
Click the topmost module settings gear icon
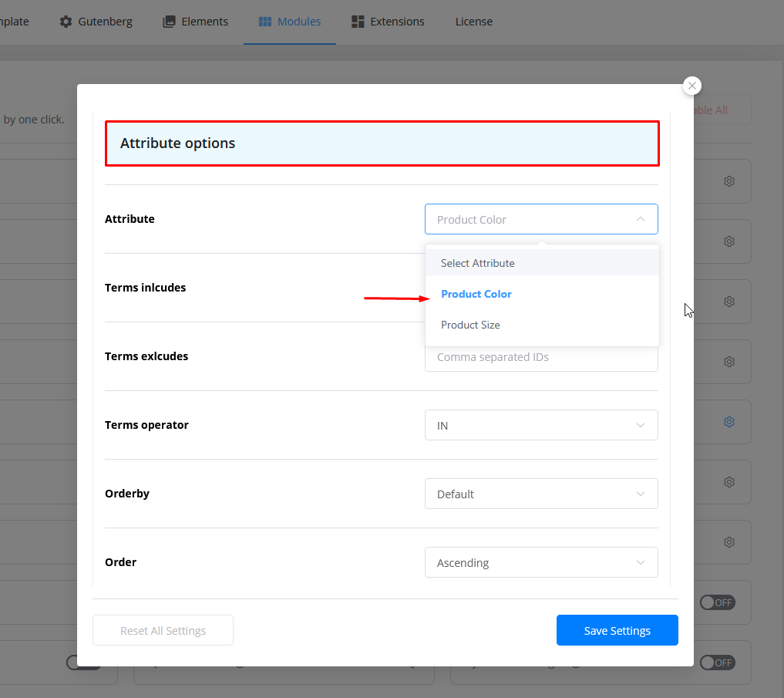(728, 181)
